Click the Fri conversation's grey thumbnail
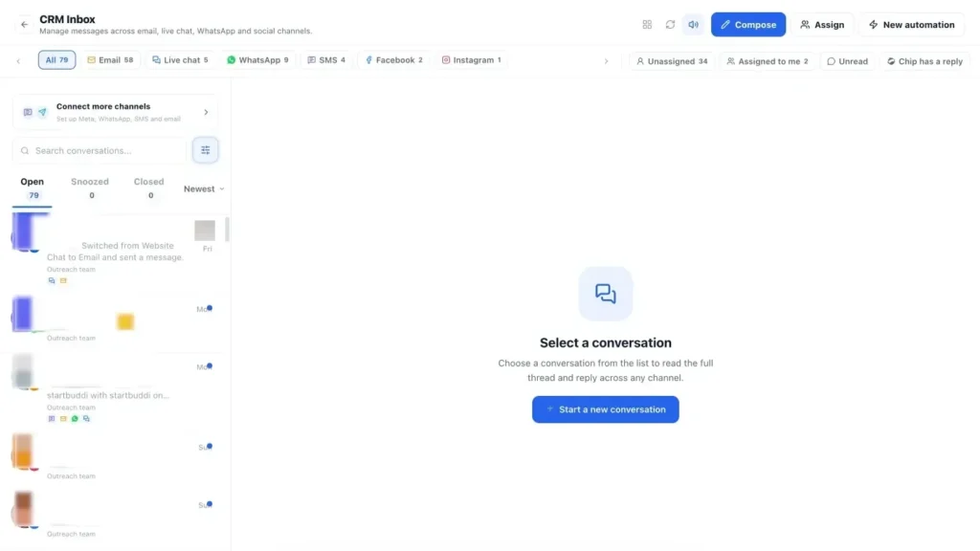The image size is (980, 551). pos(205,231)
